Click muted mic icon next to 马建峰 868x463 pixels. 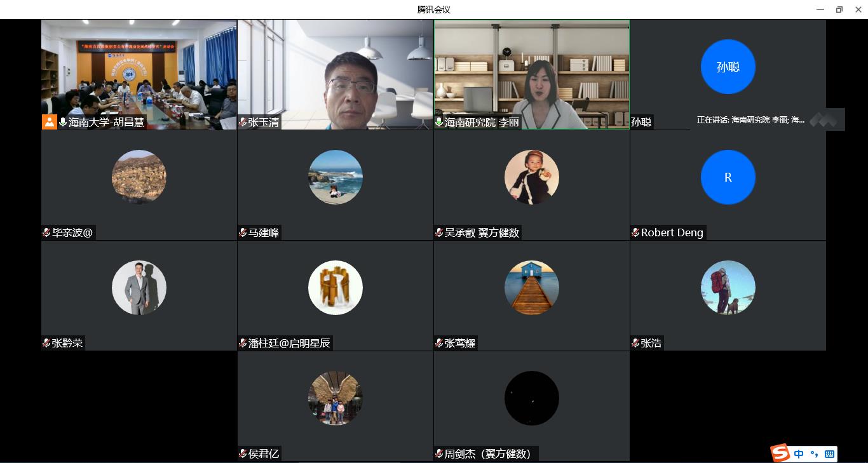[x=243, y=232]
